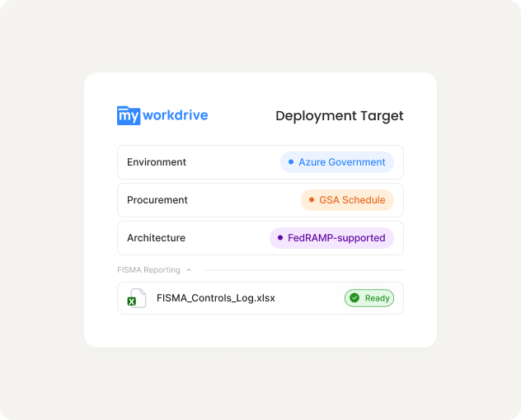
Task: Open the FISMA_Controls_Log.xlsx file name
Action: click(x=215, y=298)
